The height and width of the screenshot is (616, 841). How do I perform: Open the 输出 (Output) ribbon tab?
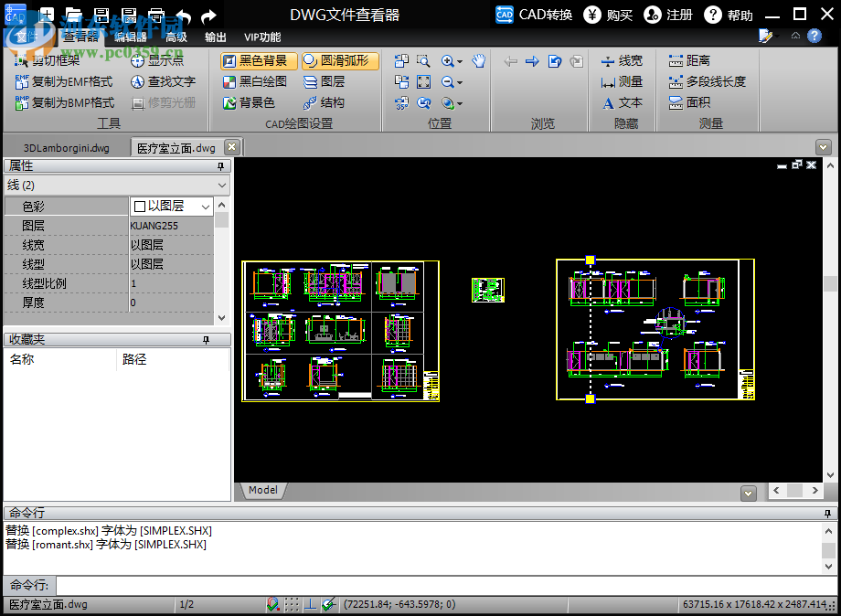tap(216, 37)
